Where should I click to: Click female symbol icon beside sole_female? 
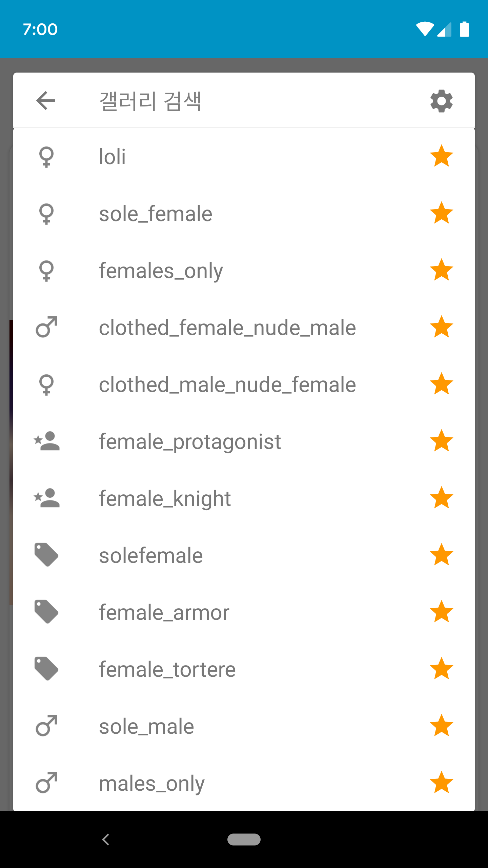[x=46, y=214]
